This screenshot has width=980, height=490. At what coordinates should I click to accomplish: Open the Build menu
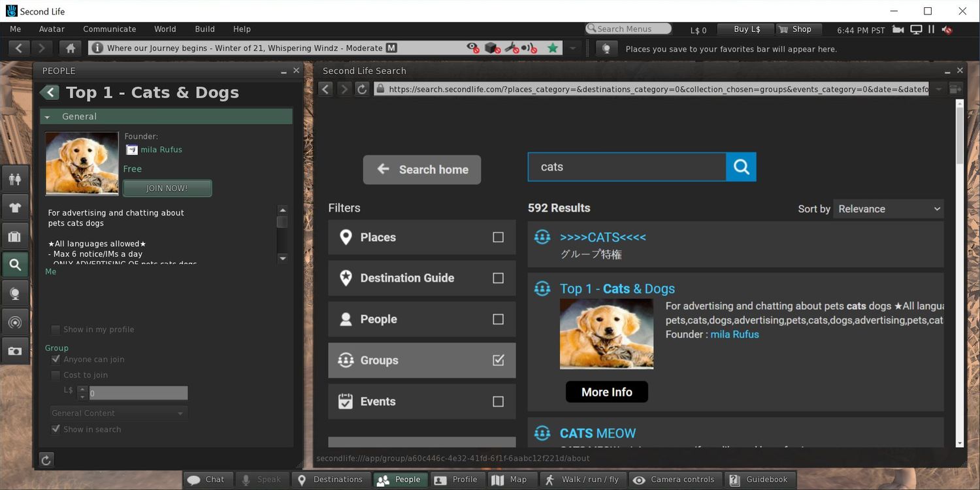click(205, 29)
